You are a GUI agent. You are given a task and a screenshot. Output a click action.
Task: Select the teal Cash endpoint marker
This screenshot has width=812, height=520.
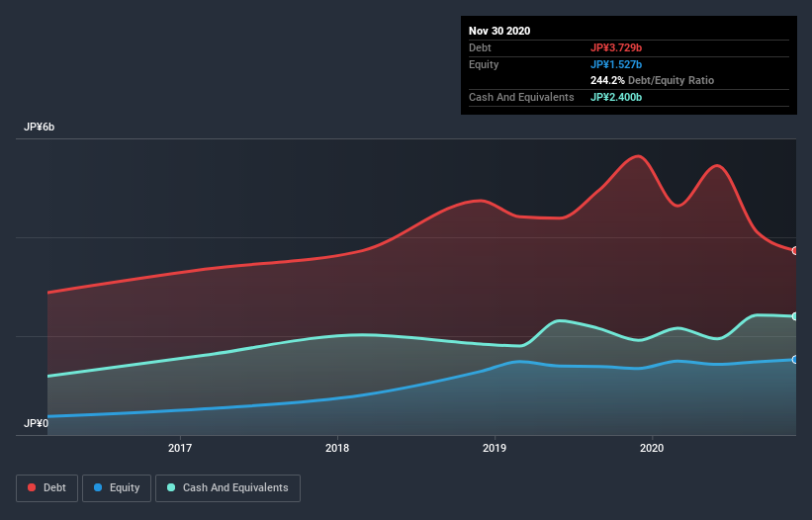click(795, 316)
